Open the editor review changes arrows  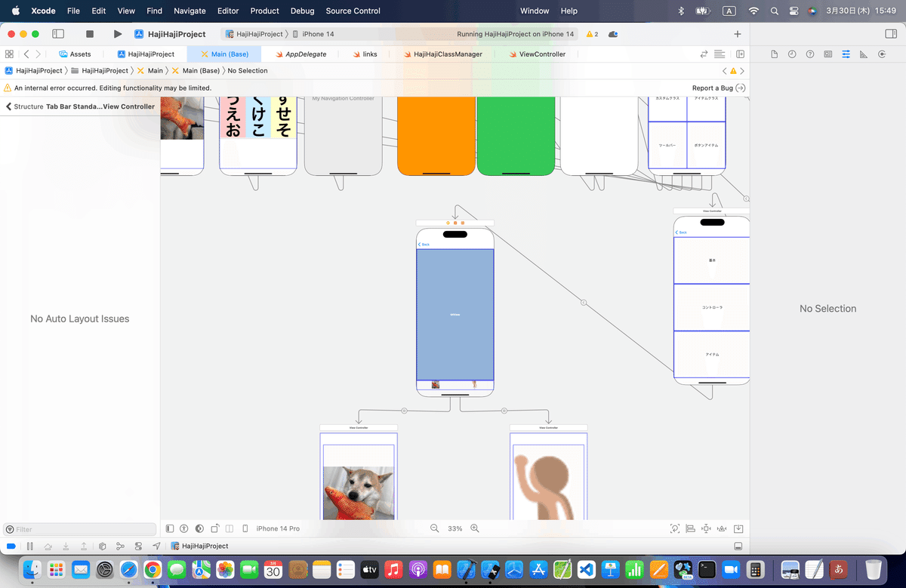[x=704, y=54]
